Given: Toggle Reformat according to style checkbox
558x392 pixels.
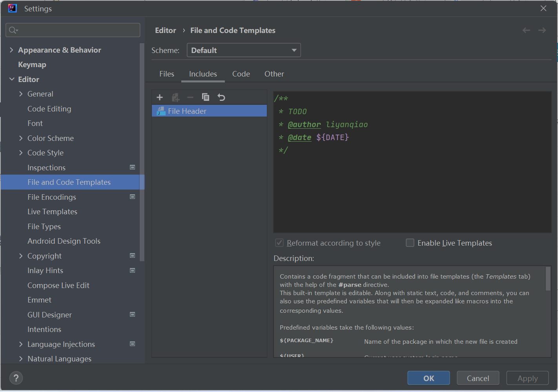Looking at the screenshot, I should coord(279,243).
